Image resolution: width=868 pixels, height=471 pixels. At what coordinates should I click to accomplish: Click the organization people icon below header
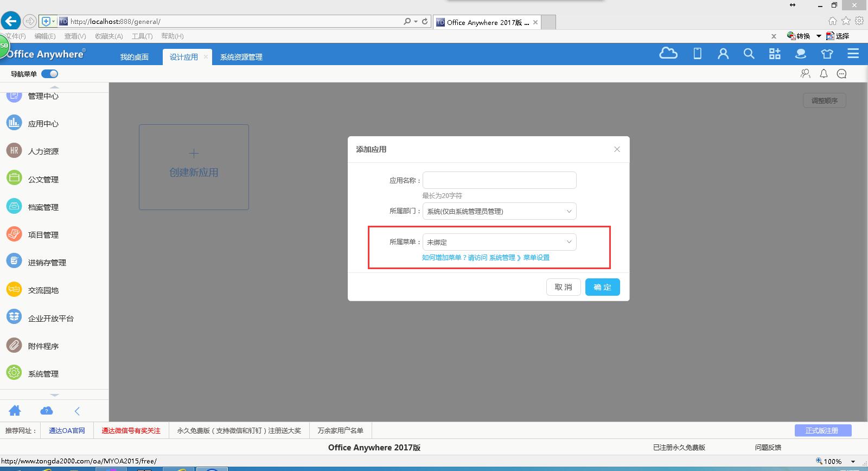[806, 74]
